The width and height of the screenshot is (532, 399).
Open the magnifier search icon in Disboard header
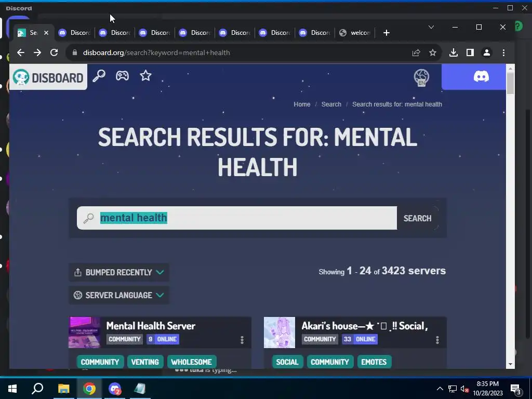tap(99, 76)
